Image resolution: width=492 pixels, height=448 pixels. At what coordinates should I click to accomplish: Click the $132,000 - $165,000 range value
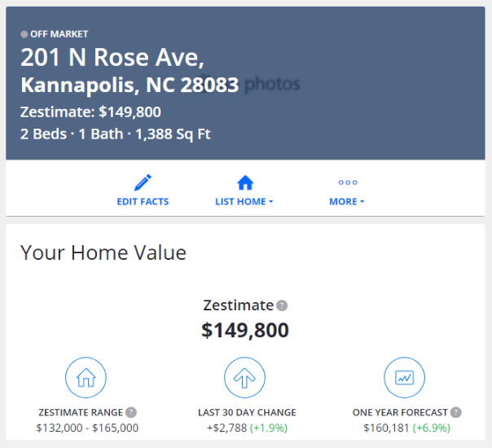tap(87, 428)
